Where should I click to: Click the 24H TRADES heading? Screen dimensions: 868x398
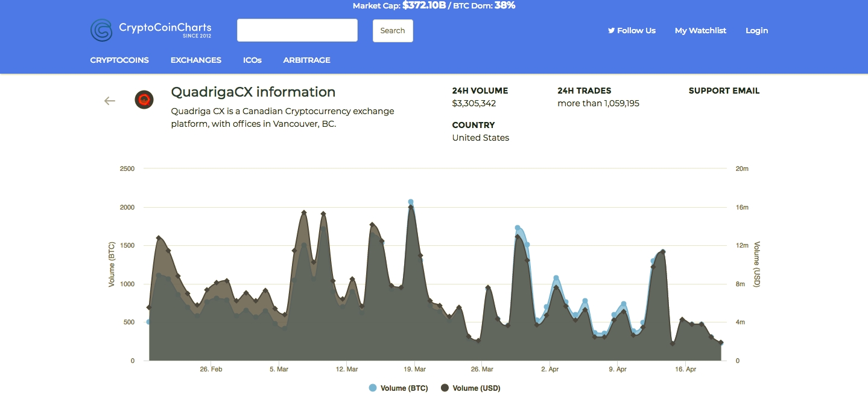point(584,91)
